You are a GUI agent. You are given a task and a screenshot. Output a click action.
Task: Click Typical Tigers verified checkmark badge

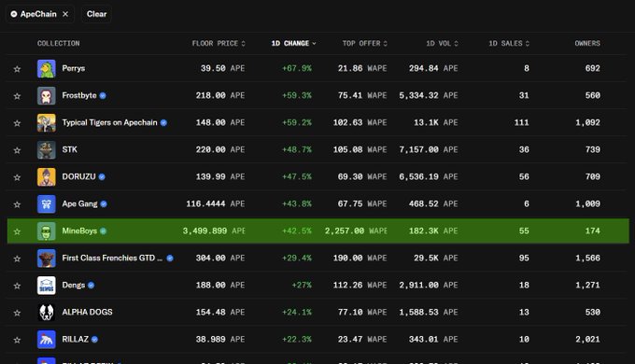click(163, 123)
